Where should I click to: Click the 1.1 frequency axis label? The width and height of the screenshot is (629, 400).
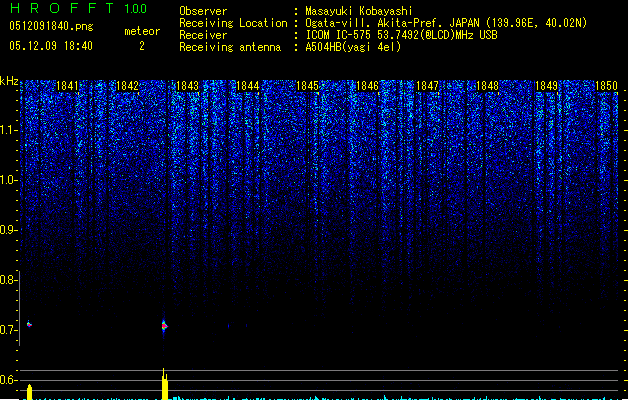click(8, 130)
